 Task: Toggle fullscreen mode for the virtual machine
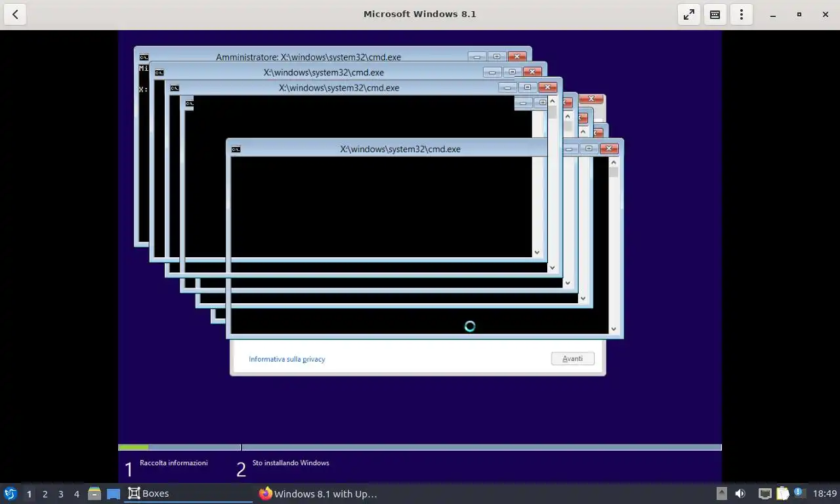pos(689,14)
